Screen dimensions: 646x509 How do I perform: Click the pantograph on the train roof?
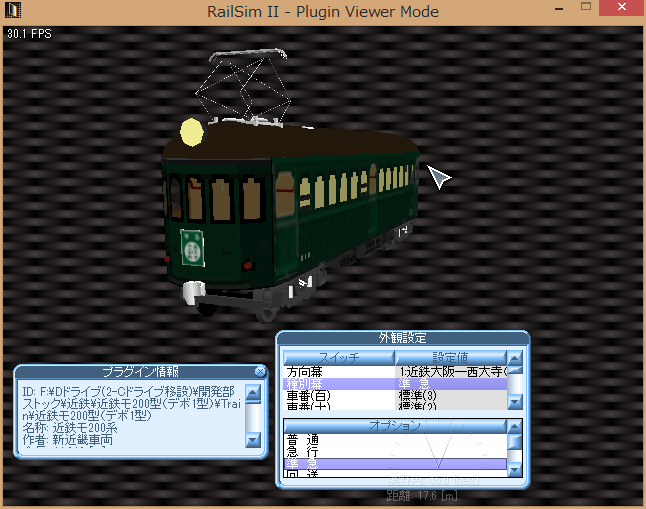point(244,87)
